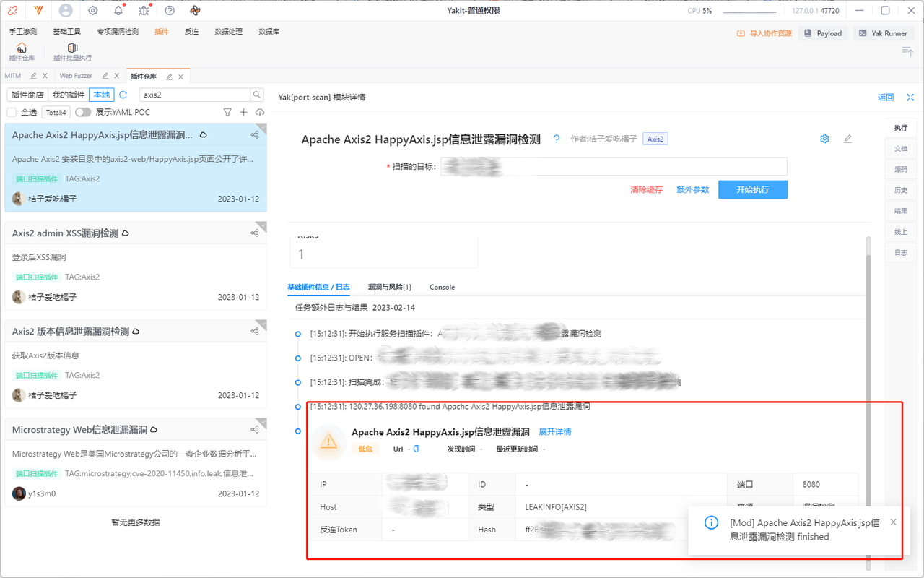Viewport: 924px width, 578px height.
Task: Select the 本地 segment
Action: pyautogui.click(x=102, y=95)
